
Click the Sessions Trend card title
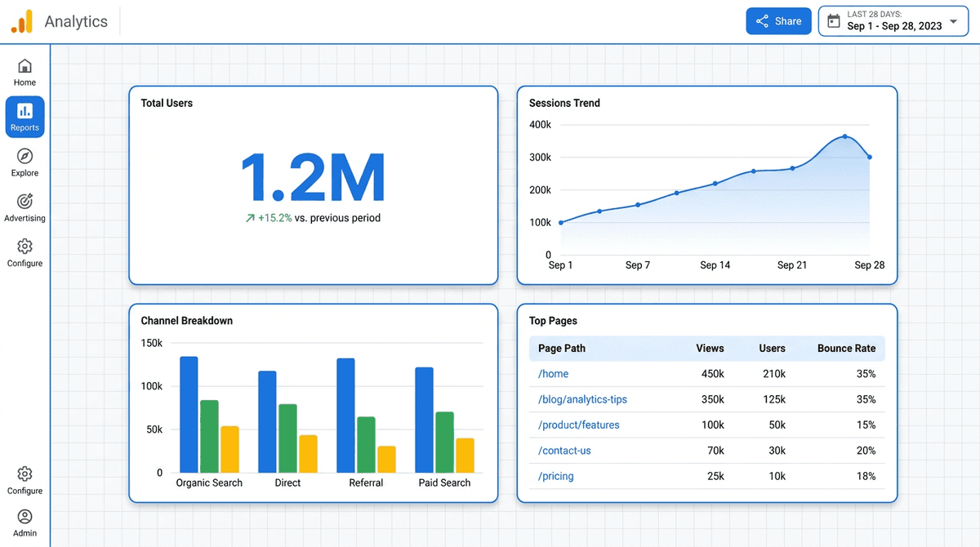tap(564, 103)
